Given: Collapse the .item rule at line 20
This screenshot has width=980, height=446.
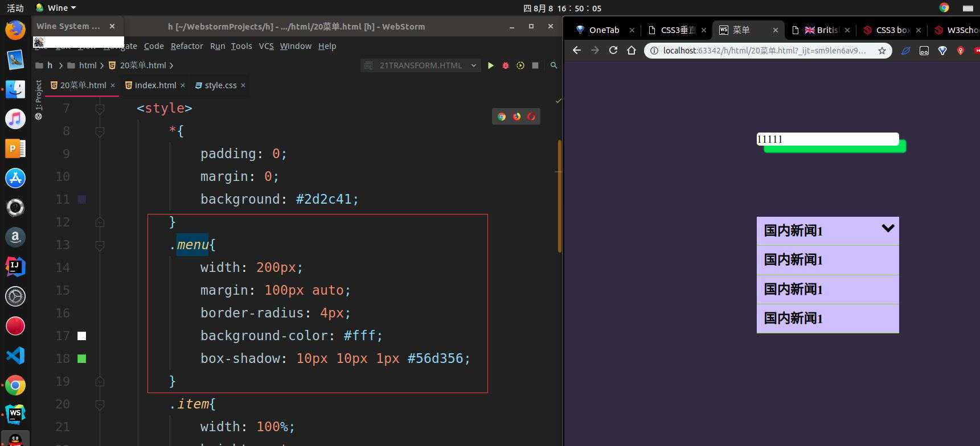Looking at the screenshot, I should click(100, 404).
